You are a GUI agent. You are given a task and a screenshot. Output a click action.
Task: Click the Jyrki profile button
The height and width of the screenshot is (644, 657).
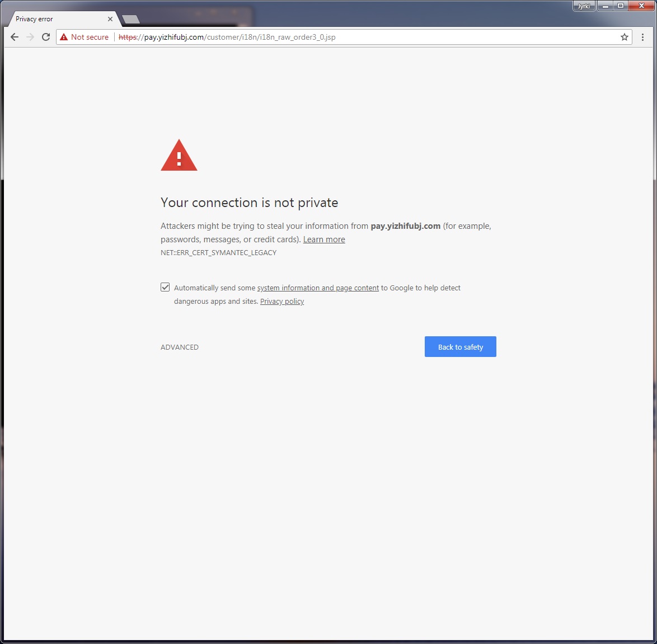pyautogui.click(x=584, y=6)
